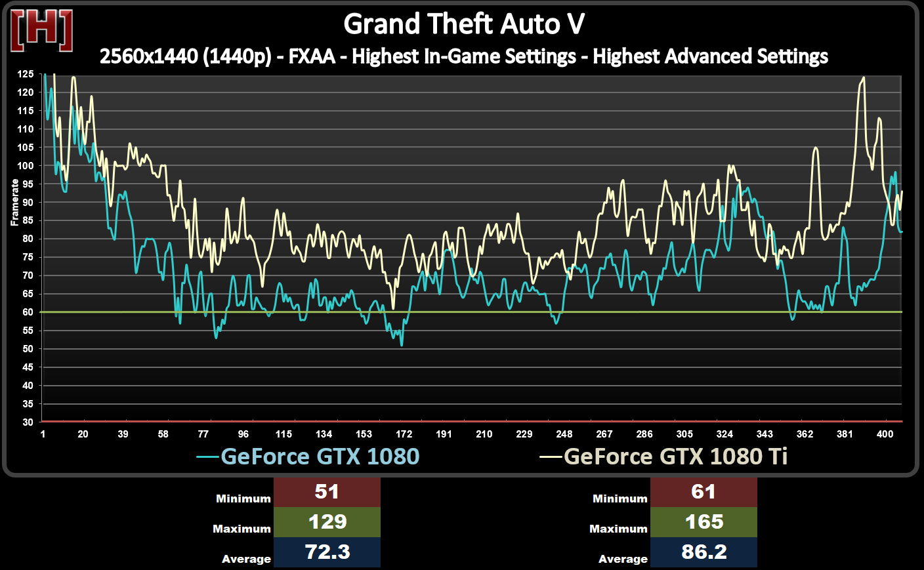Click the blue average box showing 72.3
Screen dimensions: 924x570
327,552
